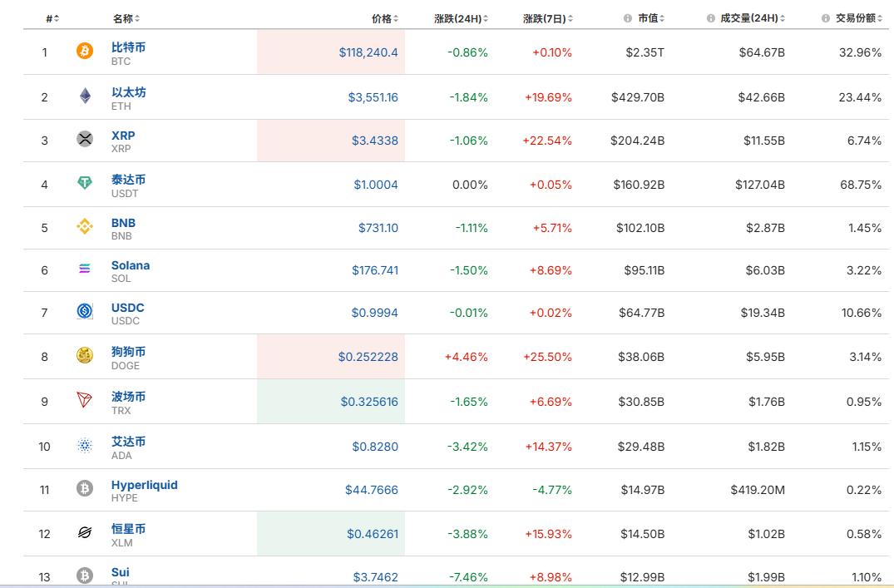894x588 pixels.
Task: Open the 比特币 coin link
Action: (128, 47)
